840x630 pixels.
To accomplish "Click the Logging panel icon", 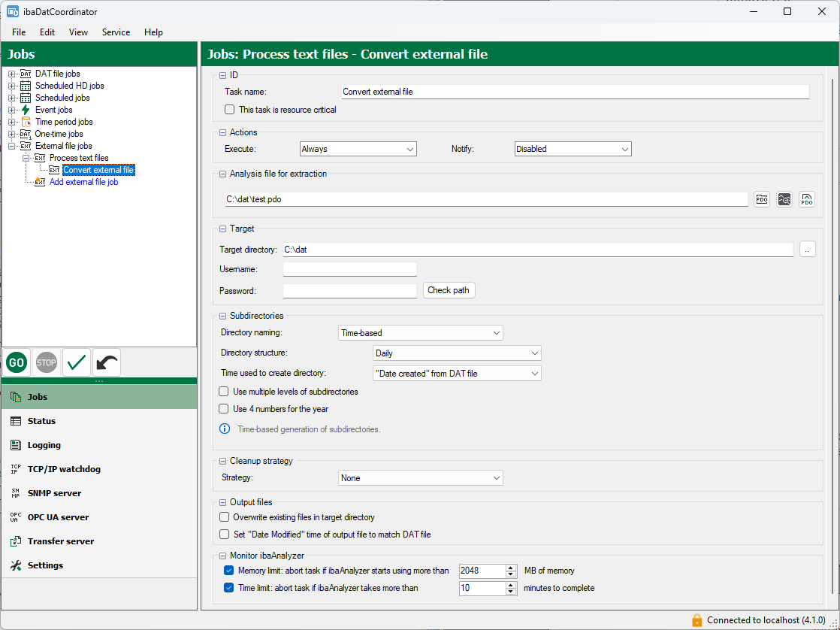I will [16, 445].
